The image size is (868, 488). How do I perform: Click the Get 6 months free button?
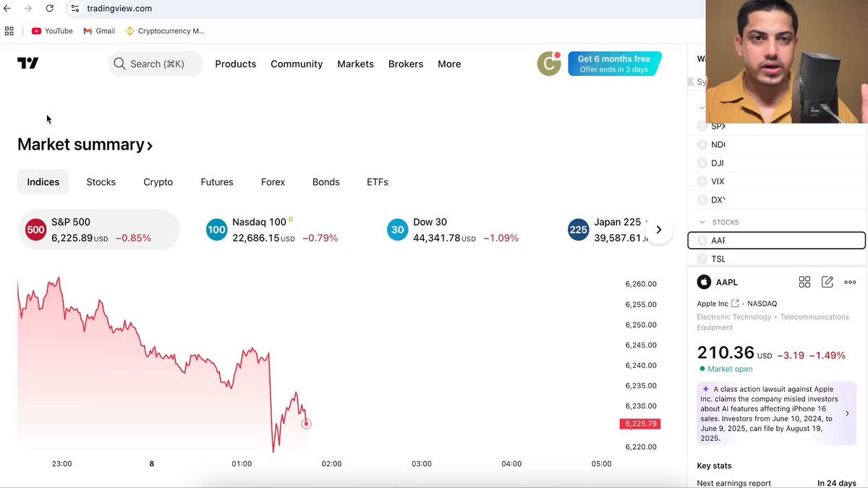[614, 64]
